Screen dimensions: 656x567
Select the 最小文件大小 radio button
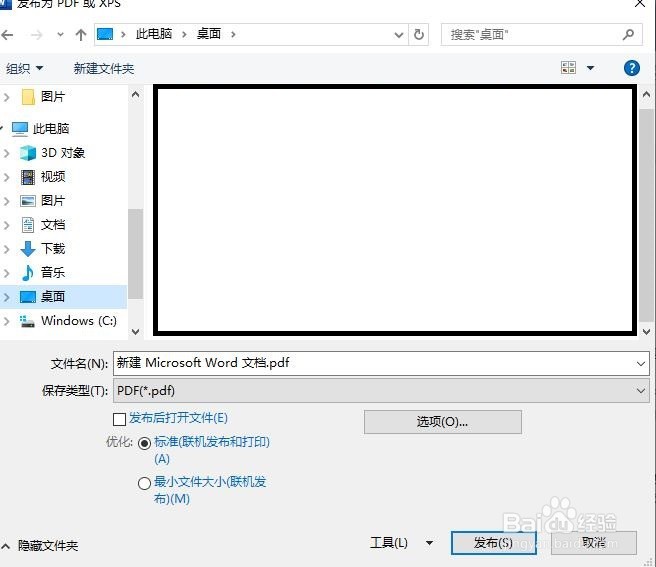pos(144,483)
